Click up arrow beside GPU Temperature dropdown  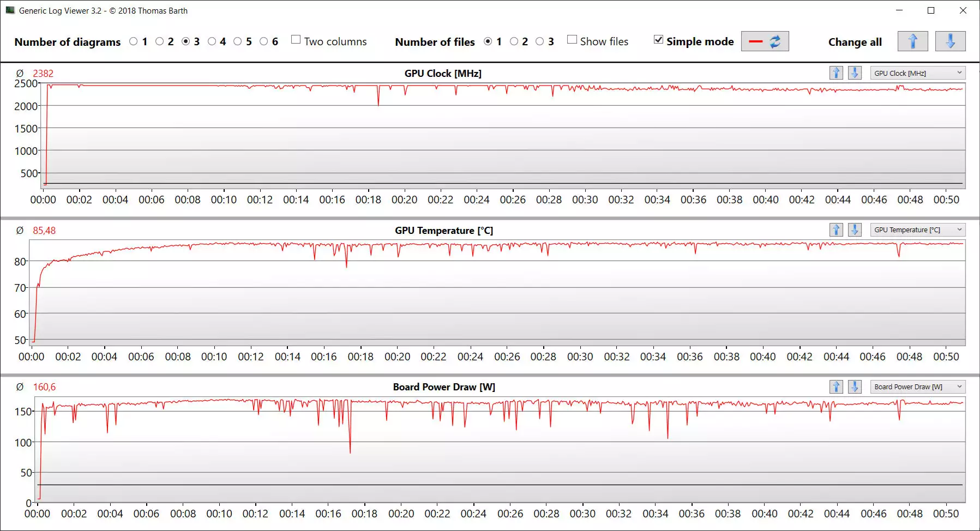[836, 230]
